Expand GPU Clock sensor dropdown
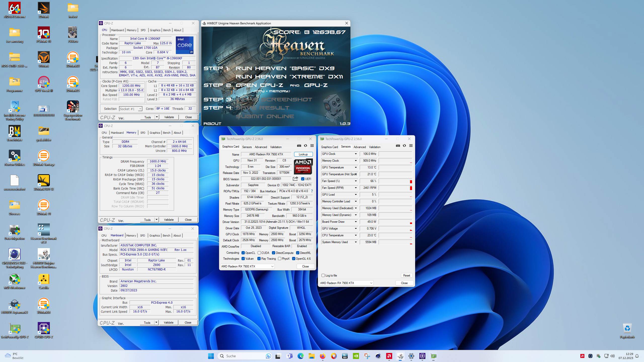This screenshot has height=362, width=644. point(356,154)
